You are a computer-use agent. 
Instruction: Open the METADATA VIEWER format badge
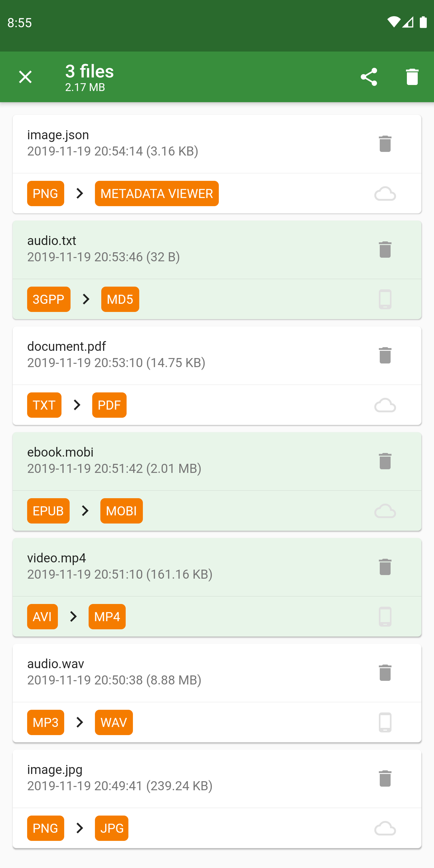pyautogui.click(x=157, y=193)
